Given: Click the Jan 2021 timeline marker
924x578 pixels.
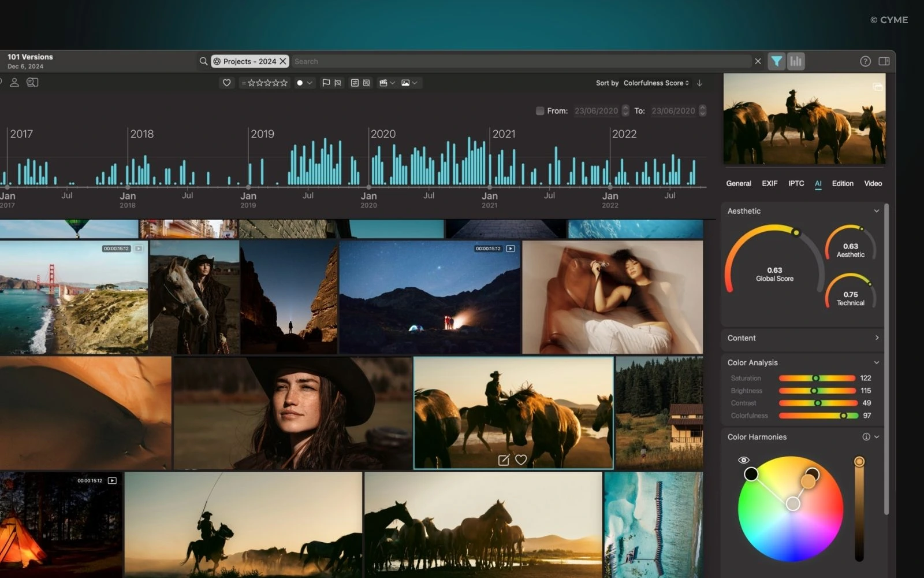Looking at the screenshot, I should pyautogui.click(x=489, y=187).
